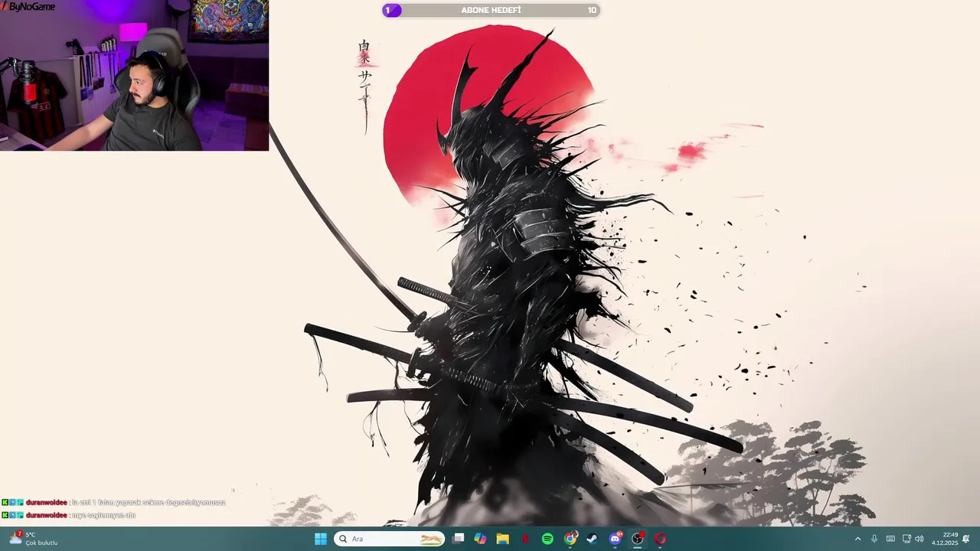Screen dimensions: 980x551
Task: Launch Opera browser from the taskbar
Action: coord(660,539)
